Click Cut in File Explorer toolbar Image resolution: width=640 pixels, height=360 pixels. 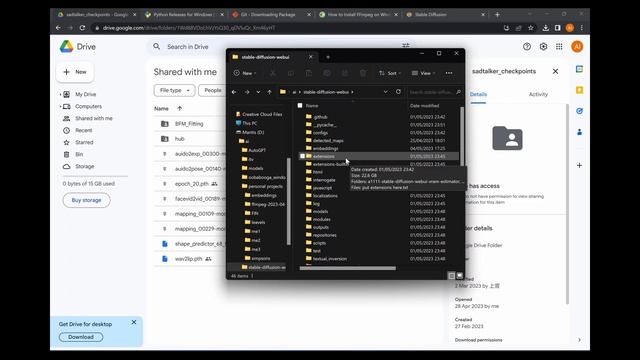[273, 73]
